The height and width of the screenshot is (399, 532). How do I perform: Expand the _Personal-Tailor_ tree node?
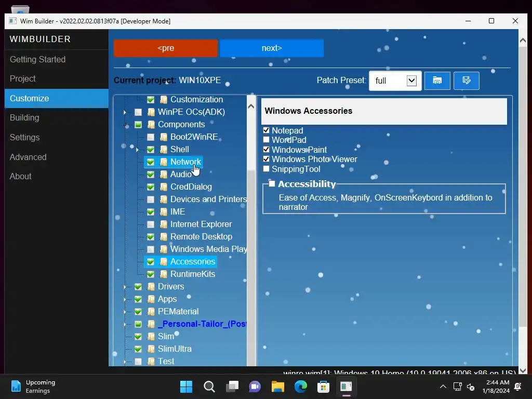pyautogui.click(x=125, y=324)
